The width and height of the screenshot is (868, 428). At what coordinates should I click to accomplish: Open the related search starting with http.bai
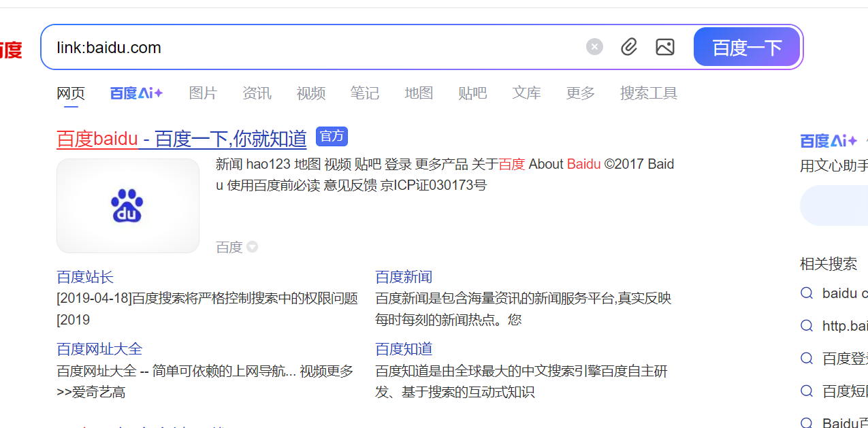pos(845,326)
